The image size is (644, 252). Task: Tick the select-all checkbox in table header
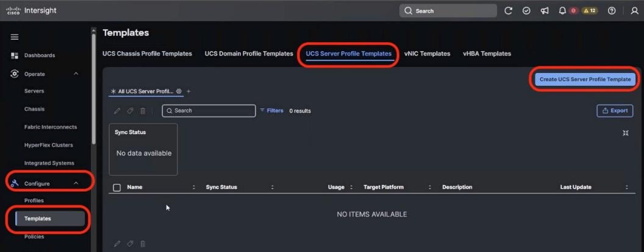(117, 187)
